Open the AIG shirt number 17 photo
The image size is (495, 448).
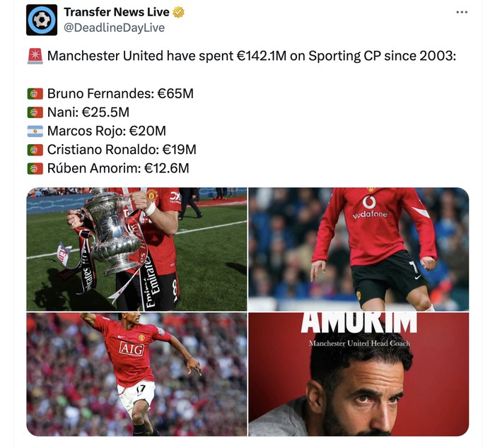click(136, 375)
